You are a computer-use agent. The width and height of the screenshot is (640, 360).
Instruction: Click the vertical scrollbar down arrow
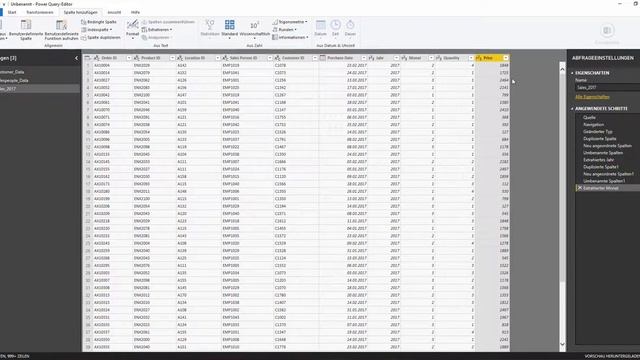click(562, 344)
